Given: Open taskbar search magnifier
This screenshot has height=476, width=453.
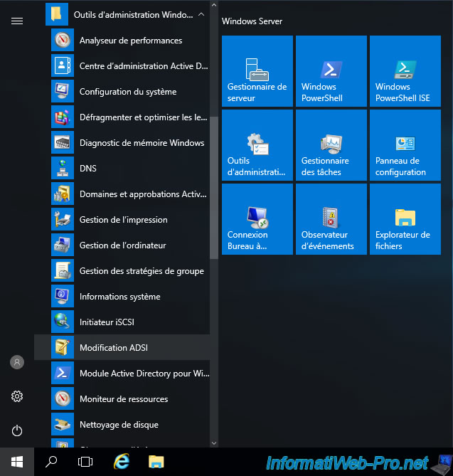Looking at the screenshot, I should (x=51, y=462).
